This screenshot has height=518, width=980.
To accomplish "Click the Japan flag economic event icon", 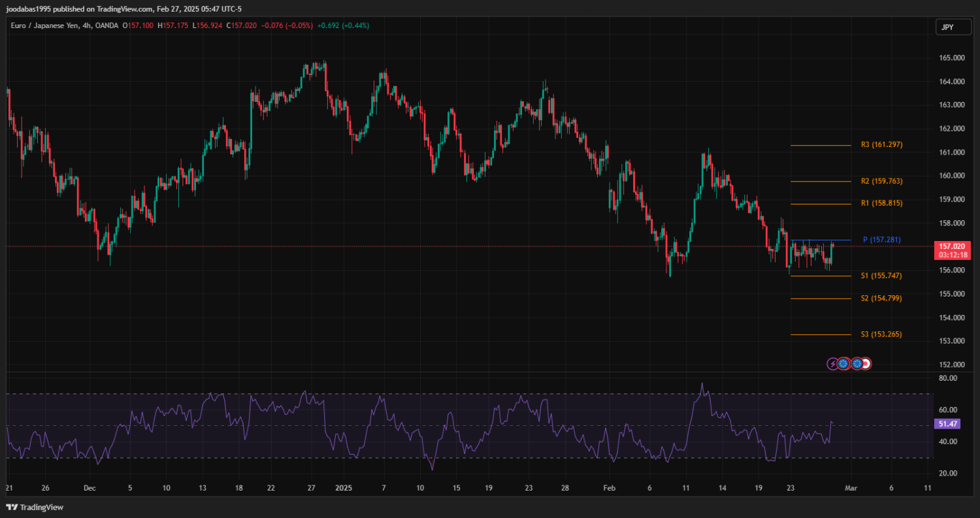I will [866, 364].
